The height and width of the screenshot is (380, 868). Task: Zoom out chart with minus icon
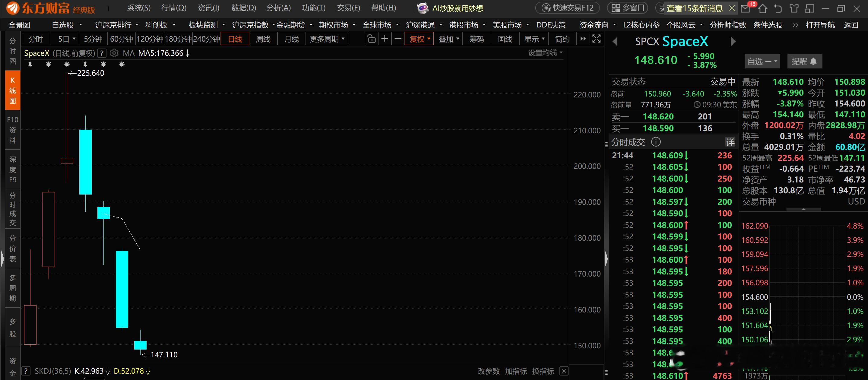(398, 39)
